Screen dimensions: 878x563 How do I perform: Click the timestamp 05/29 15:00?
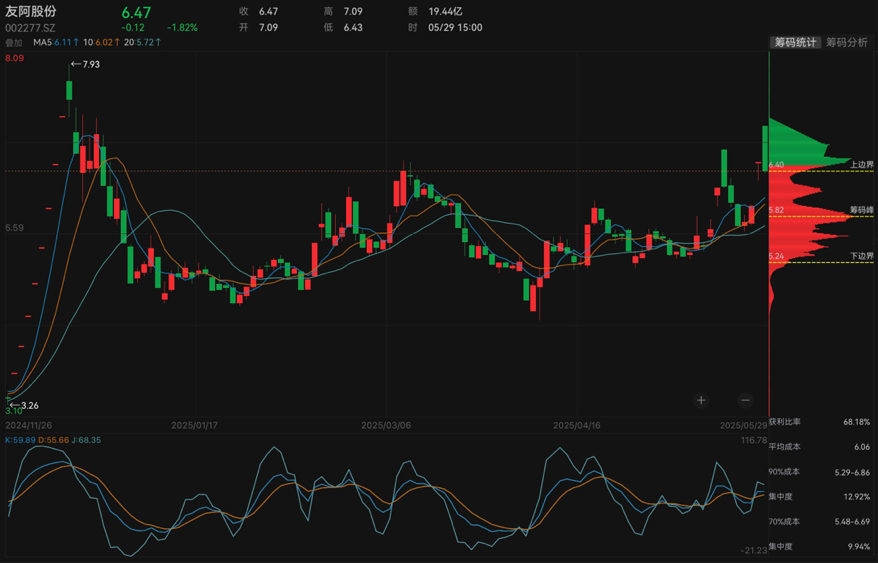[x=455, y=27]
